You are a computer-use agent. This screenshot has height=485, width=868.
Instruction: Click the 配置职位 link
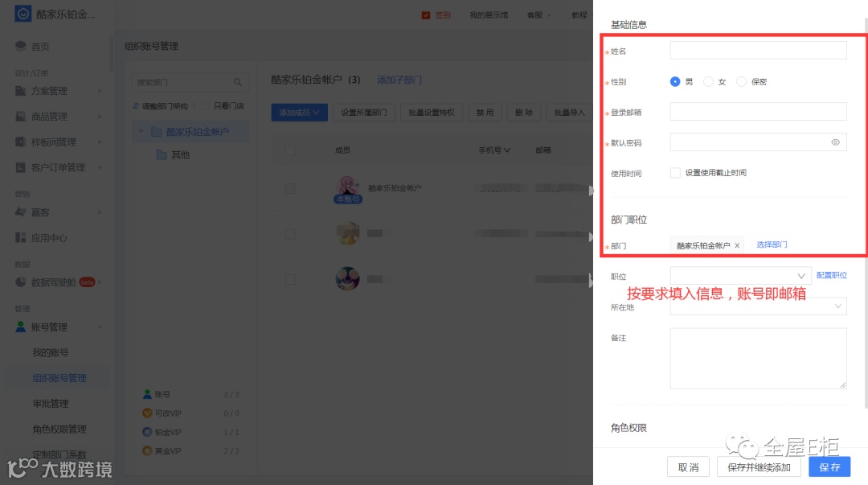point(832,275)
